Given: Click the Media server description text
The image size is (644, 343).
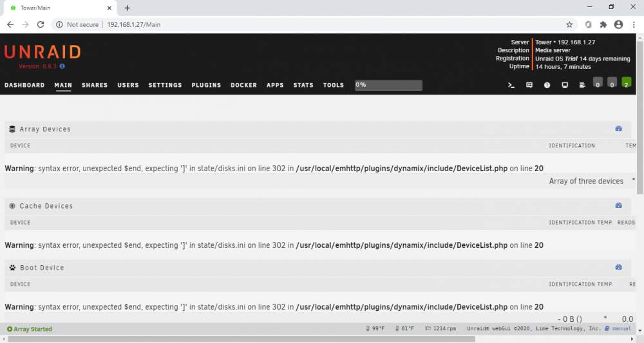Looking at the screenshot, I should click(553, 50).
